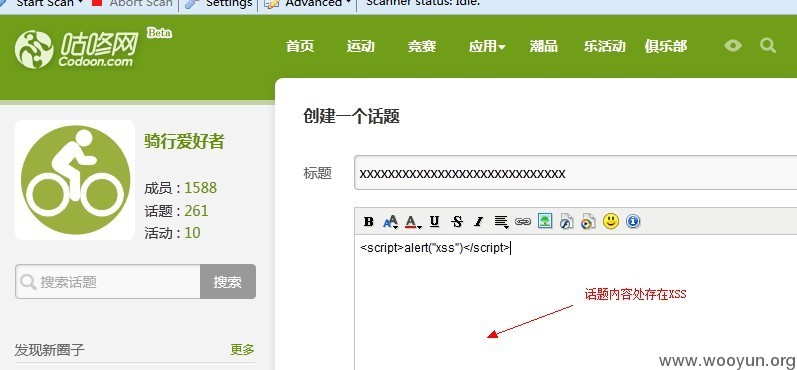
Task: Toggle strikethrough formatting
Action: pos(457,222)
